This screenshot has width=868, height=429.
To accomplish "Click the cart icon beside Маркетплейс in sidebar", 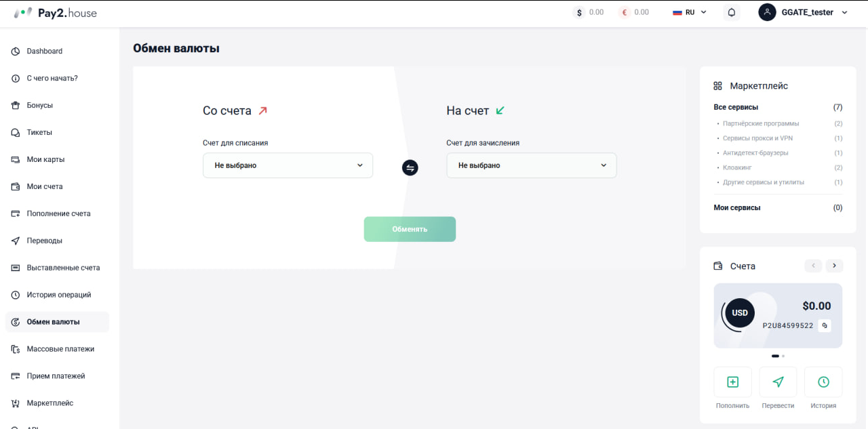I will (x=16, y=403).
